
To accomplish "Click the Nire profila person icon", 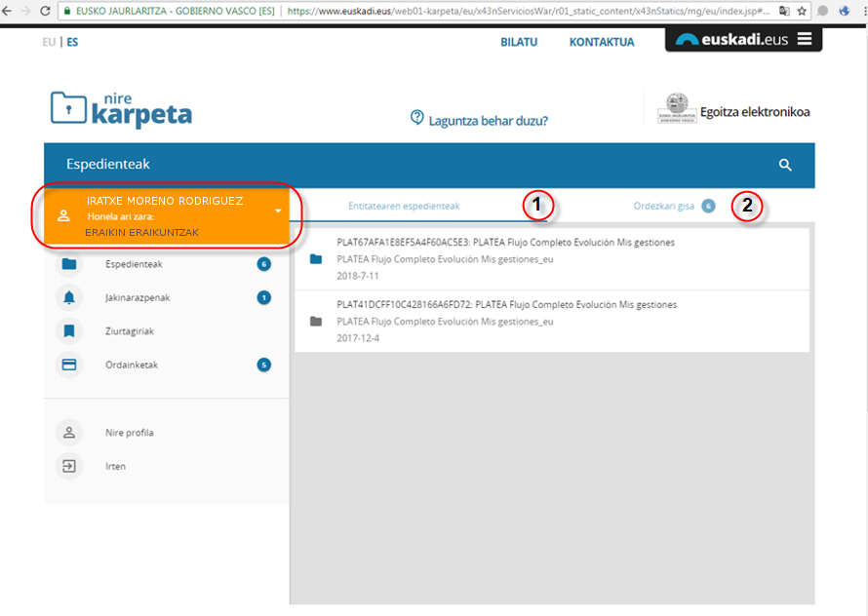I will [68, 433].
